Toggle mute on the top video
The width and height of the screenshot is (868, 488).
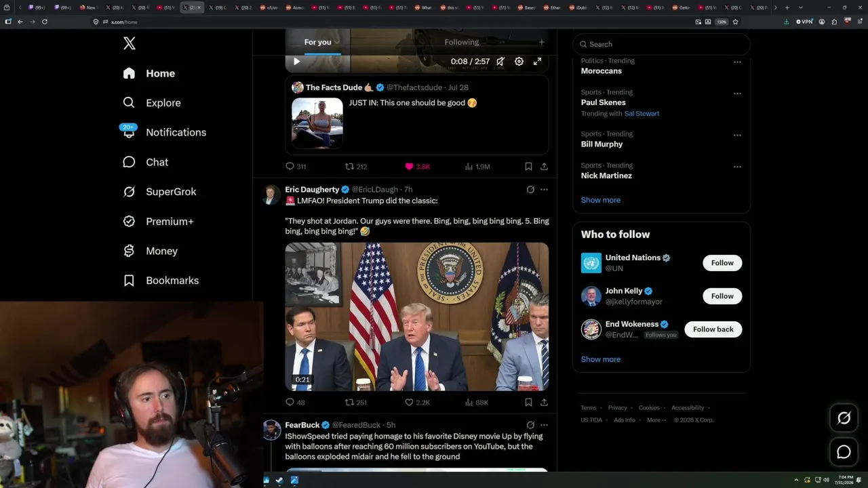[x=500, y=62]
